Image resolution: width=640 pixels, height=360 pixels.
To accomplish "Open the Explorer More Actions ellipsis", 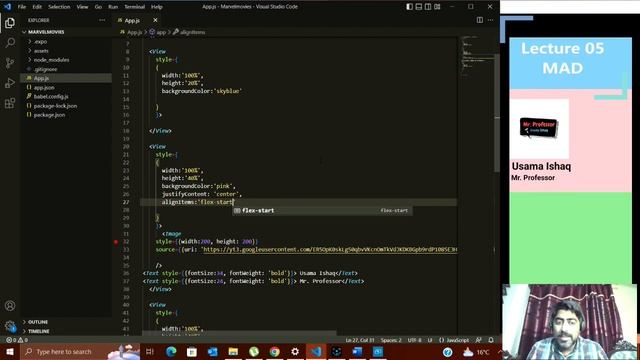I will (x=102, y=20).
